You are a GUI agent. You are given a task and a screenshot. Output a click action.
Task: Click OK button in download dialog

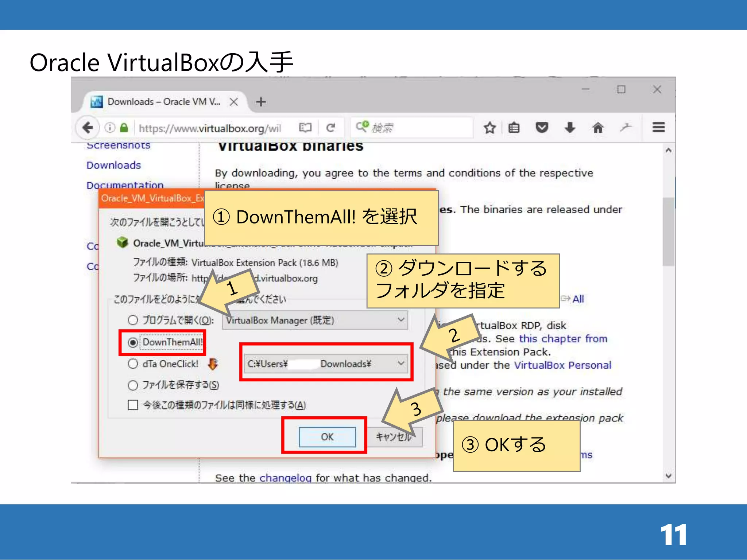point(327,437)
